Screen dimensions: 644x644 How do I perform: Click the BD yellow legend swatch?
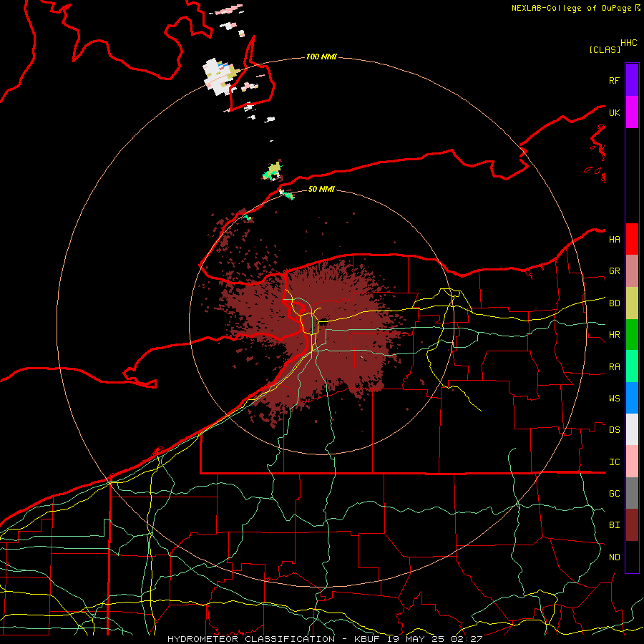point(632,303)
